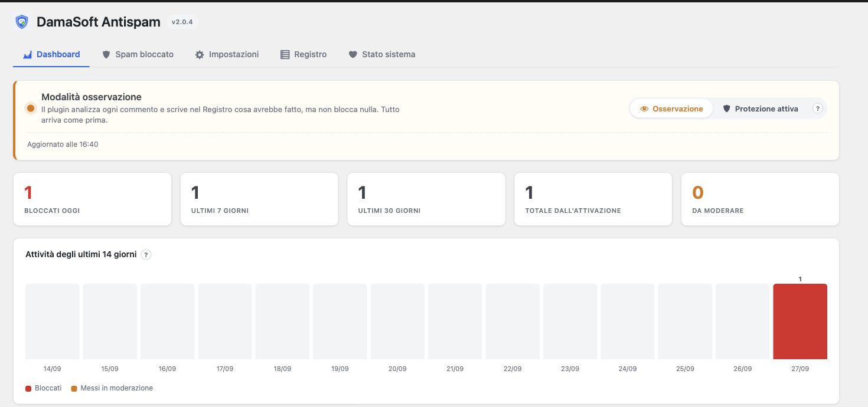Click the Aggiornato alle 16:40 text
This screenshot has height=407, width=868.
click(x=63, y=144)
